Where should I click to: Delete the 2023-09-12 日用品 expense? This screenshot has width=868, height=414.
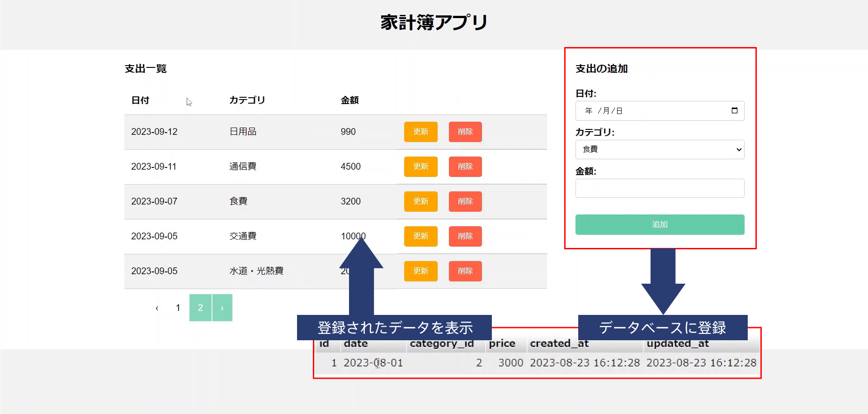(x=465, y=132)
